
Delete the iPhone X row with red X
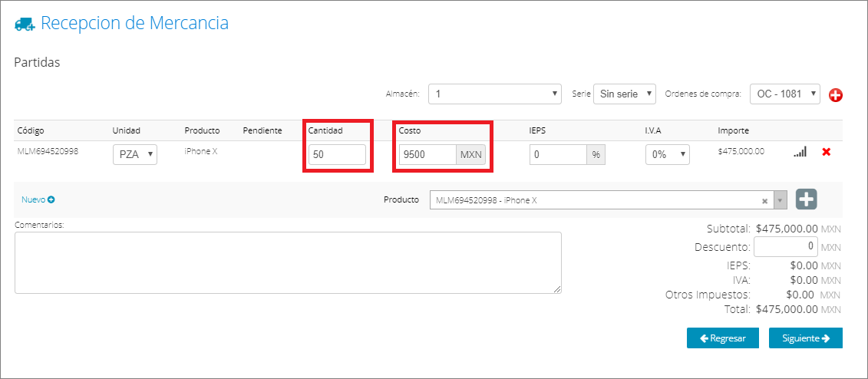tap(826, 152)
